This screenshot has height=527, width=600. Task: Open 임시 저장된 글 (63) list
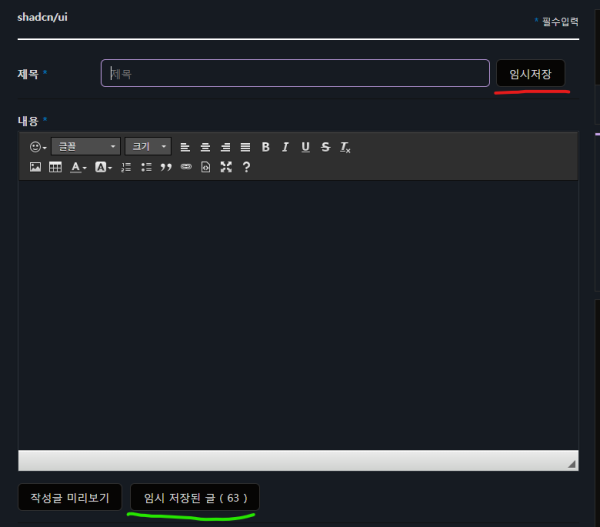(x=195, y=497)
